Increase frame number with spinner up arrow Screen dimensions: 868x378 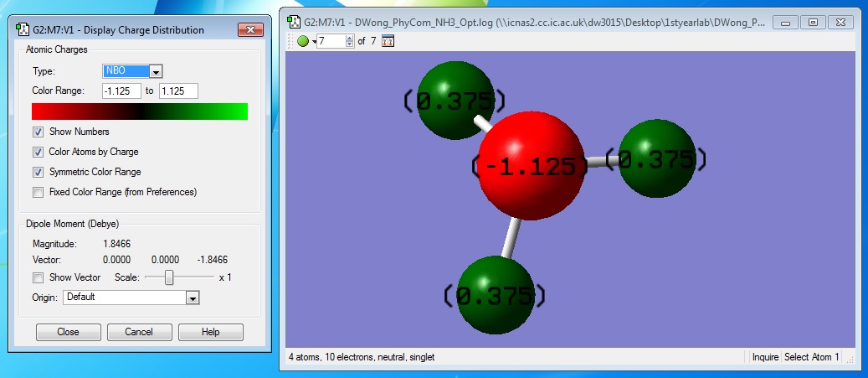click(x=349, y=38)
